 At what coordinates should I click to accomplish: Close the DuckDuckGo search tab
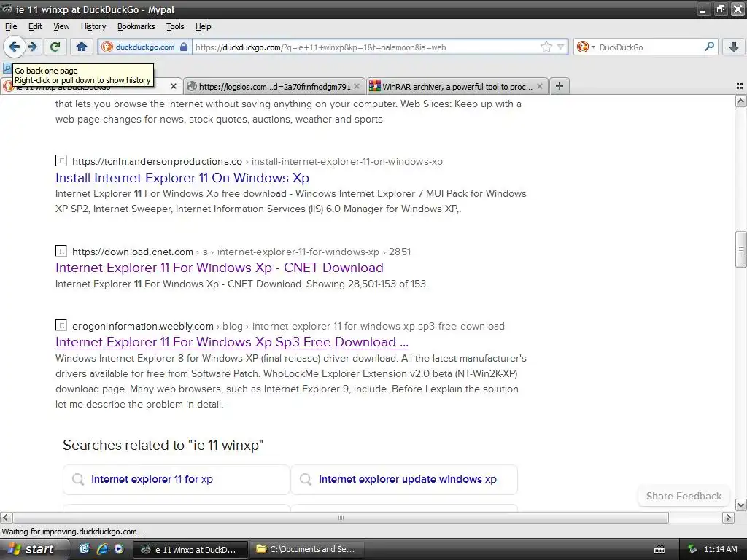tap(174, 86)
